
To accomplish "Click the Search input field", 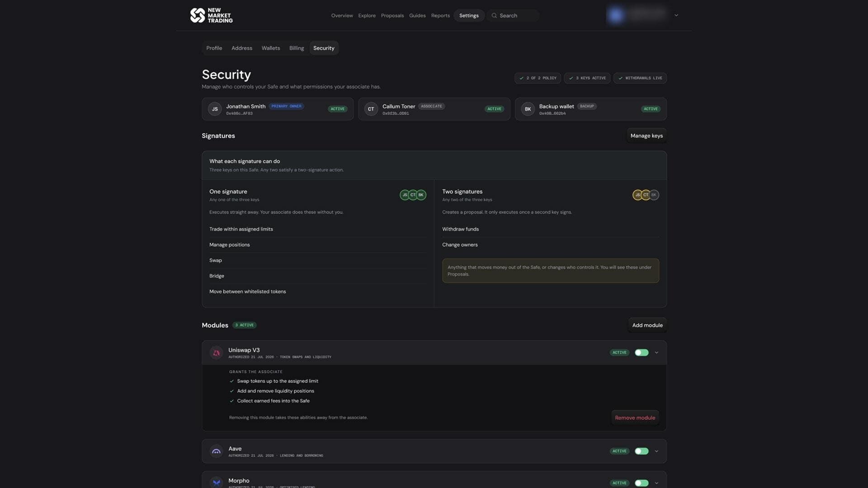I will [x=513, y=15].
